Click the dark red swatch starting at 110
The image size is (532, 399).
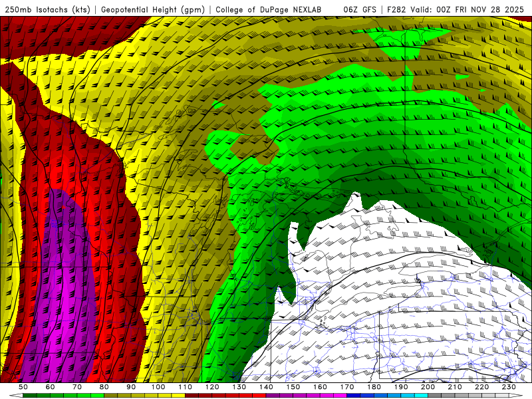tap(192, 396)
